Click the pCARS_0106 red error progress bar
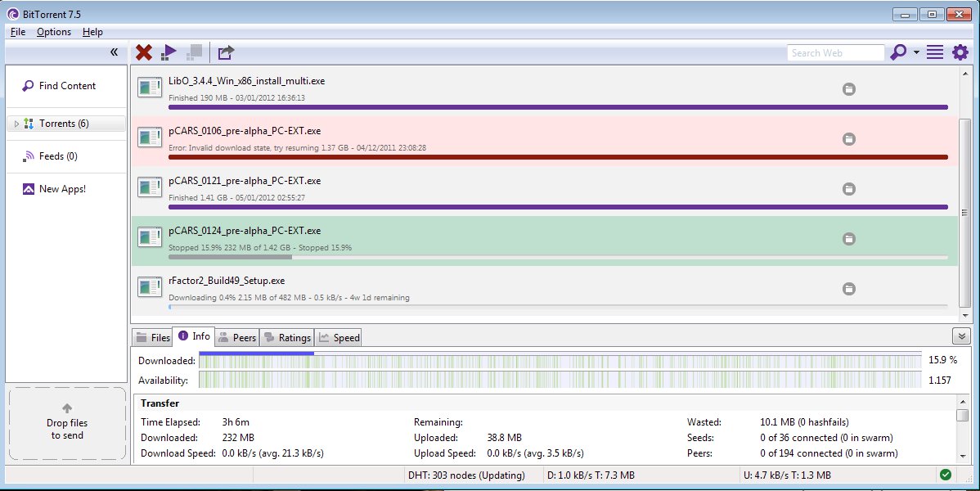 point(558,157)
